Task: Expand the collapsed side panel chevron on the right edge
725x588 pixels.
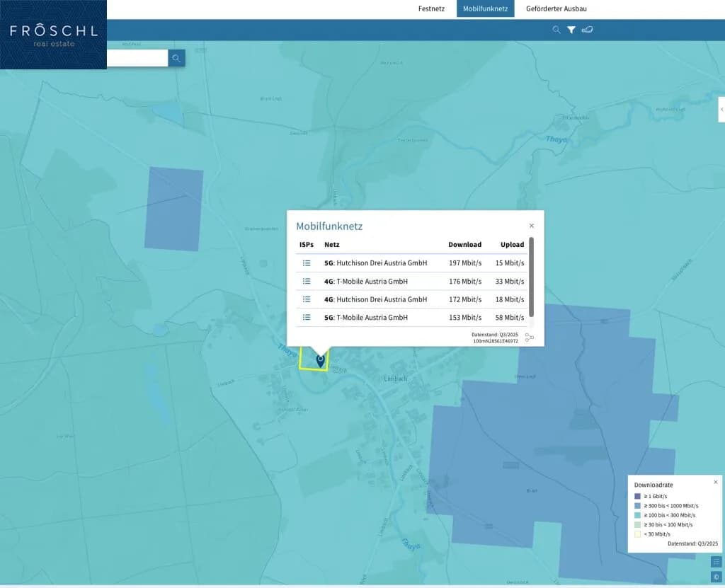Action: 721,110
